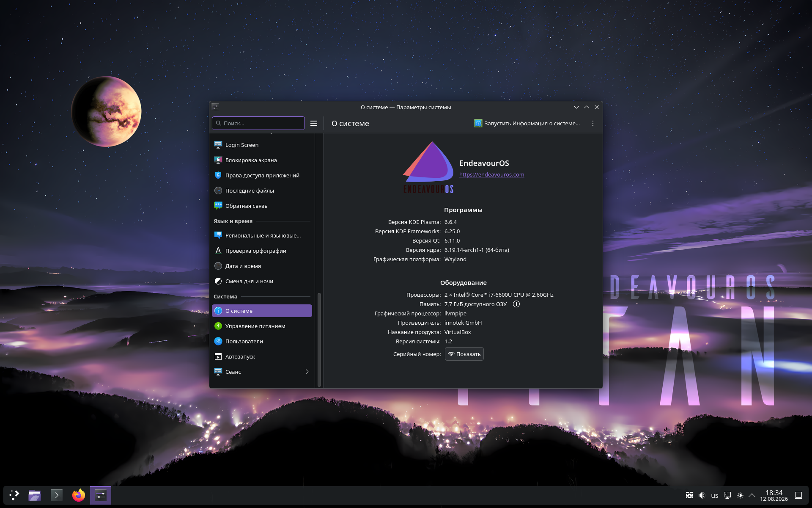Close the Параметры системы window
812x508 pixels.
tap(597, 107)
